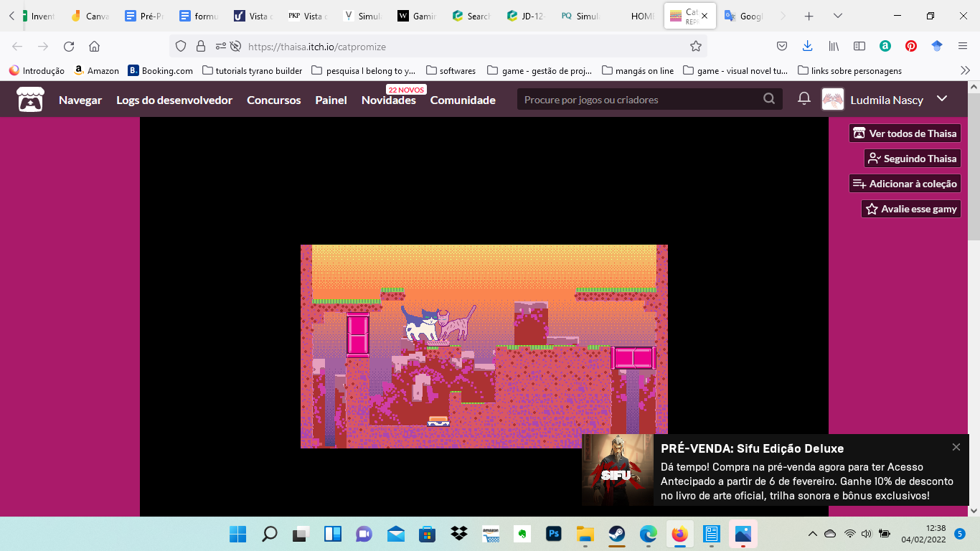The width and height of the screenshot is (980, 551).
Task: Click Adicionar à coleção button
Action: pos(905,184)
